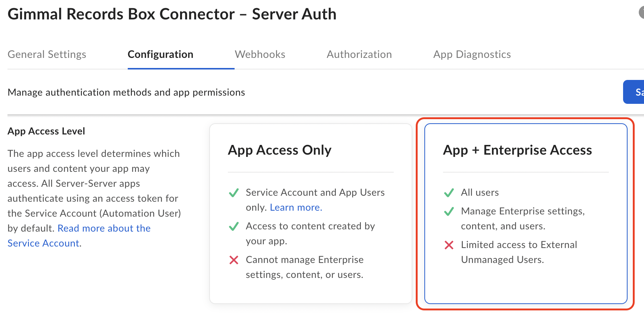
Task: Click checkmark next to Access to content created
Action: point(234,226)
